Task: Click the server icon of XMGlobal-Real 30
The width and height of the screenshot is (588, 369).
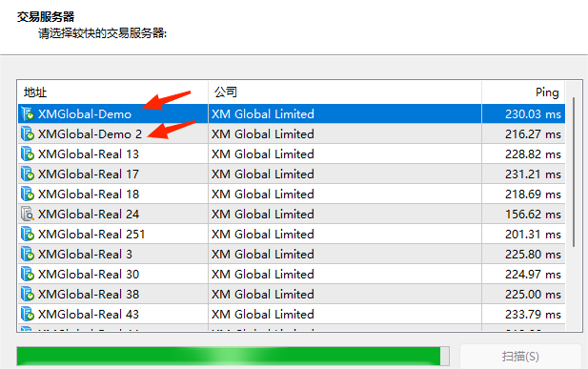Action: pos(28,274)
